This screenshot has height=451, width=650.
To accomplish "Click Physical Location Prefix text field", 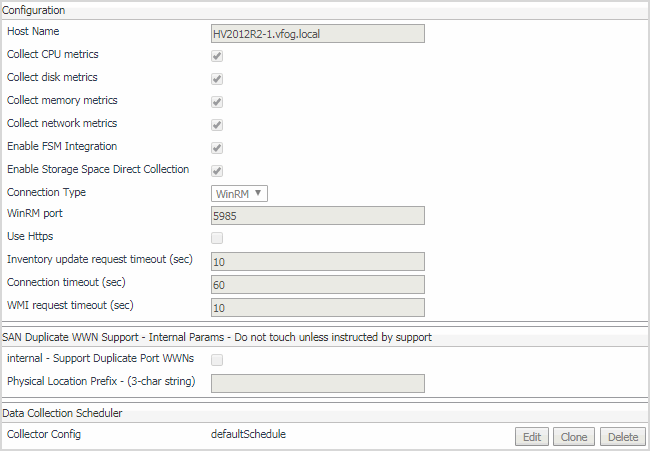I will tap(318, 383).
